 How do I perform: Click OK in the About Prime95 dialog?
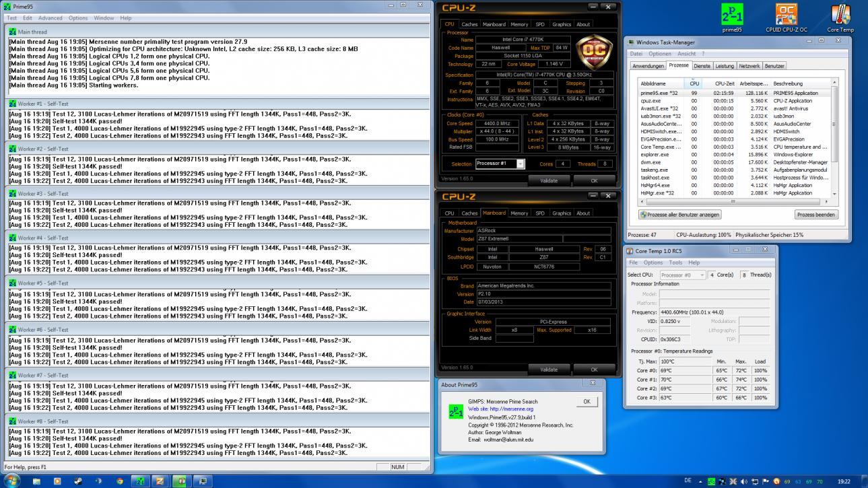pos(587,402)
